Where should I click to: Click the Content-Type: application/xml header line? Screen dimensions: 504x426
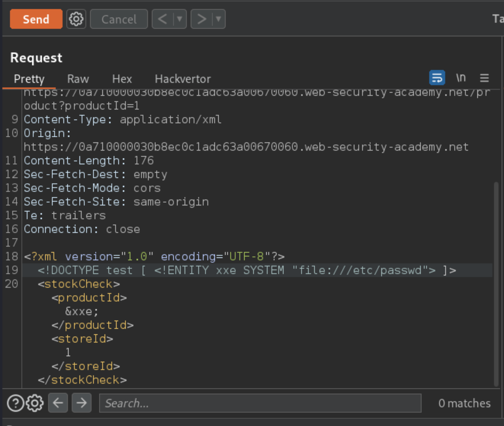pyautogui.click(x=123, y=120)
